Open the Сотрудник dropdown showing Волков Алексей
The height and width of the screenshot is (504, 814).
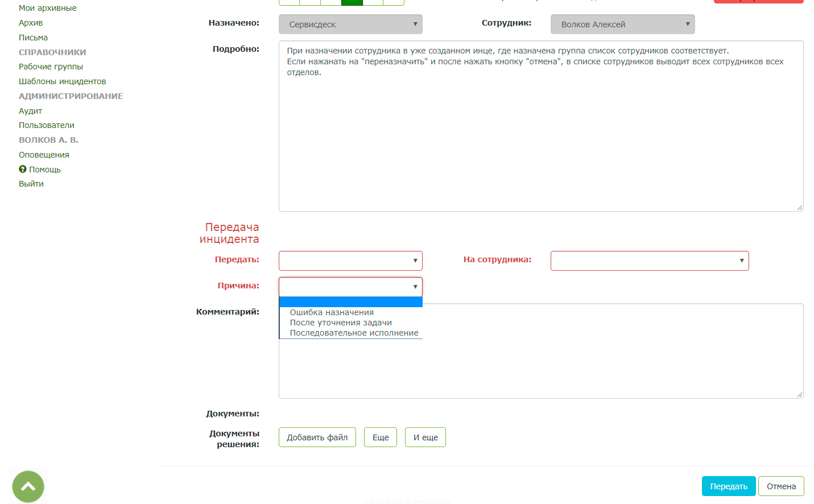[622, 24]
